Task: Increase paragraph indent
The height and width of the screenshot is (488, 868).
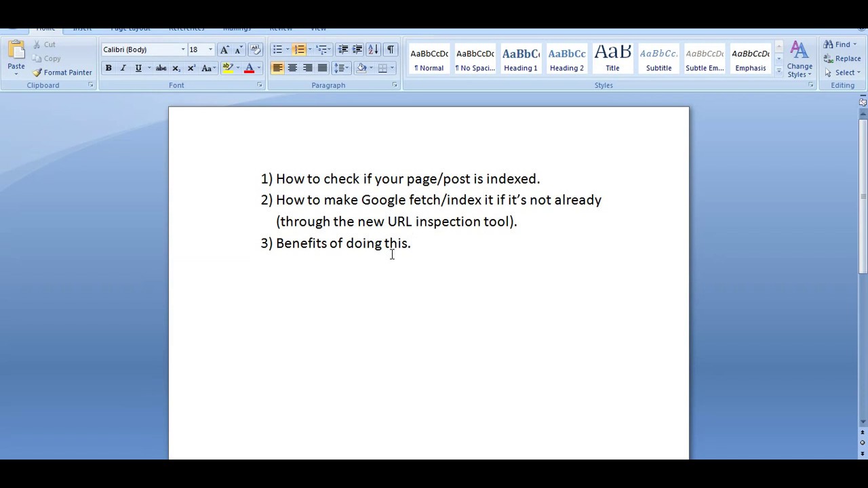Action: click(357, 49)
